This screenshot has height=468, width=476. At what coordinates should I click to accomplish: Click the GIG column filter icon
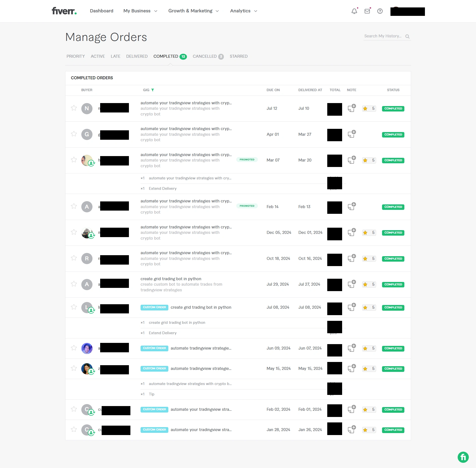[x=153, y=90]
